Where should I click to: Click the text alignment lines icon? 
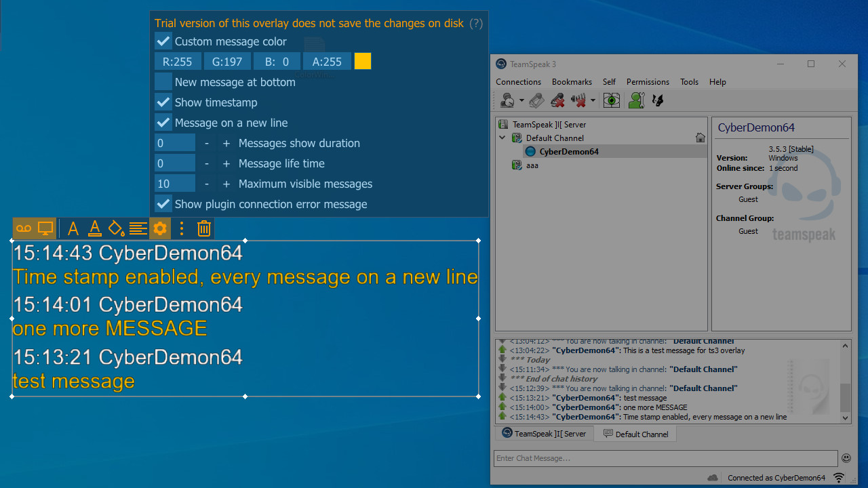click(x=138, y=229)
